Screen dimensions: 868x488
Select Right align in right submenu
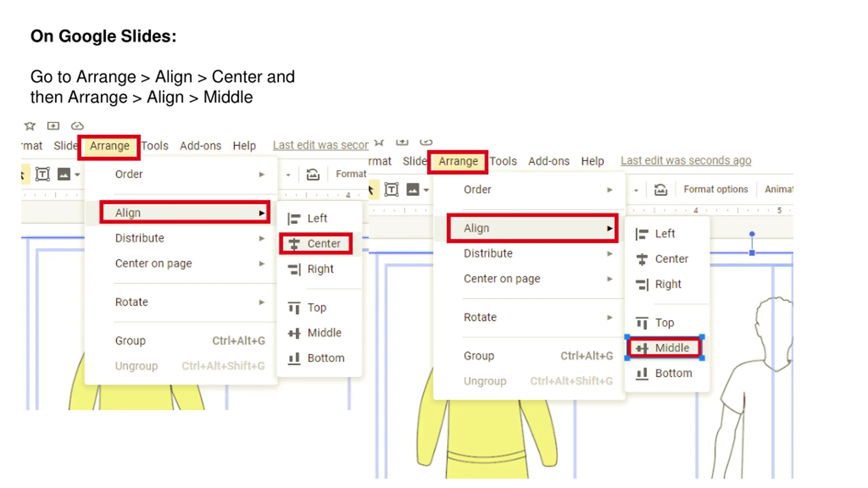tap(667, 284)
